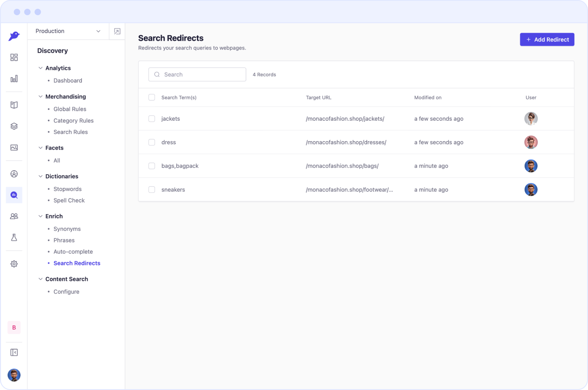Image resolution: width=588 pixels, height=390 pixels.
Task: Click the Add Redirect button
Action: (547, 40)
